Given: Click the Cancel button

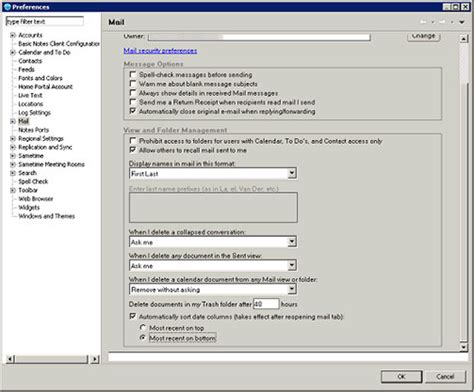Looking at the screenshot, I should pyautogui.click(x=445, y=377).
